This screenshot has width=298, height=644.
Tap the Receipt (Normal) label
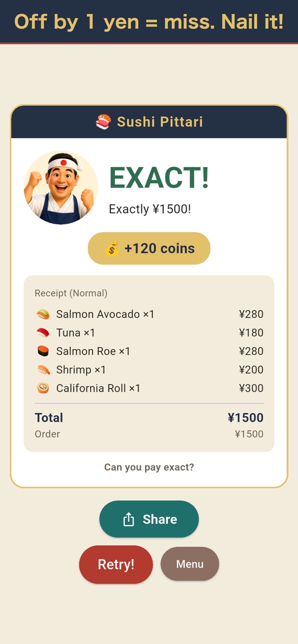(71, 293)
